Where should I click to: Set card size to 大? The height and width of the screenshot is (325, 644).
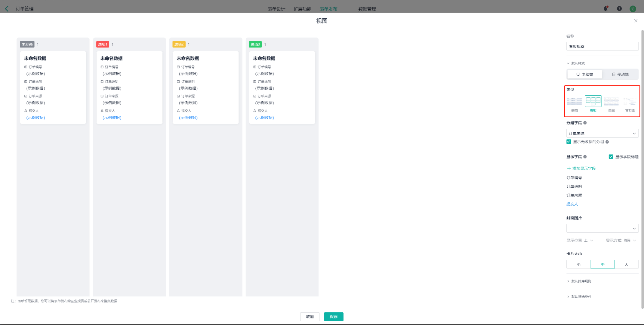coord(626,264)
